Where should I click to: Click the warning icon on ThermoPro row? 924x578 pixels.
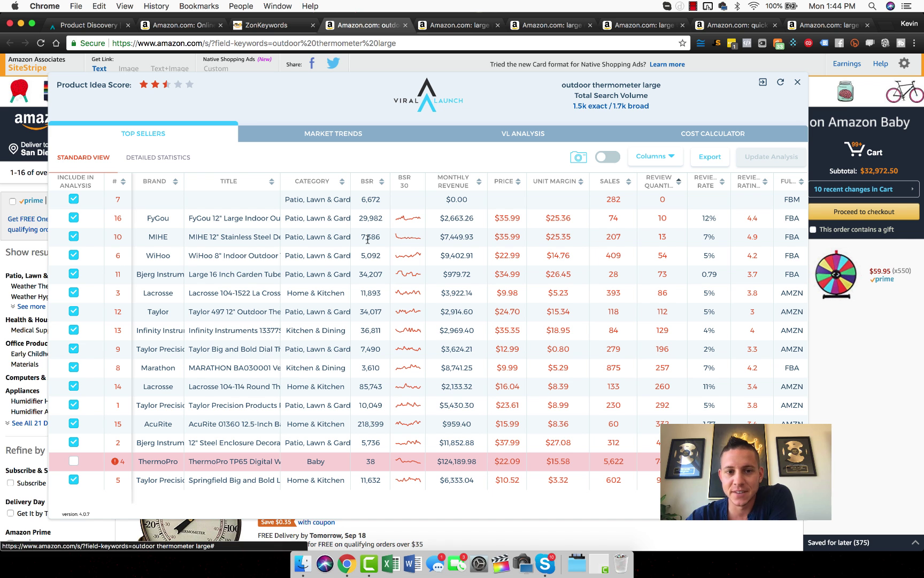[x=114, y=461]
